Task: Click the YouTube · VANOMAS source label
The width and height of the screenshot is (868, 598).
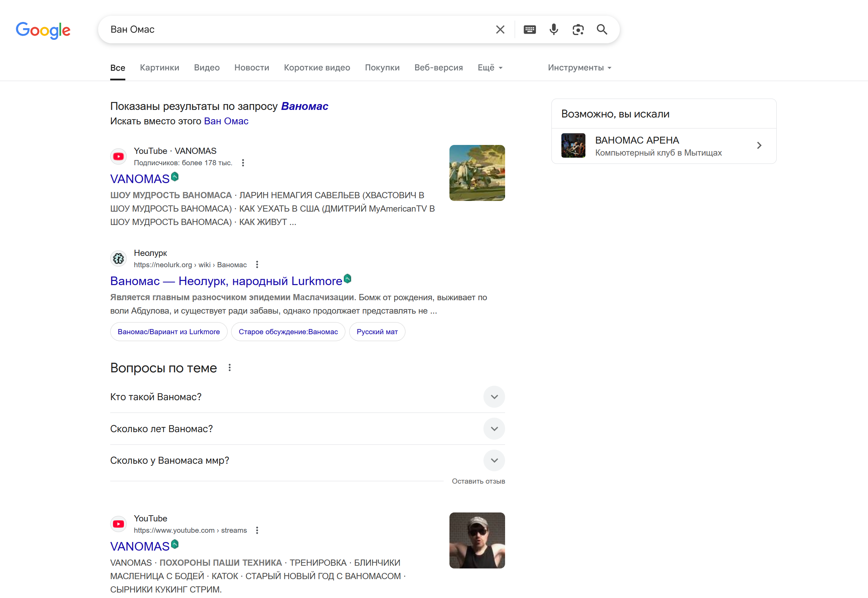Action: pyautogui.click(x=175, y=151)
